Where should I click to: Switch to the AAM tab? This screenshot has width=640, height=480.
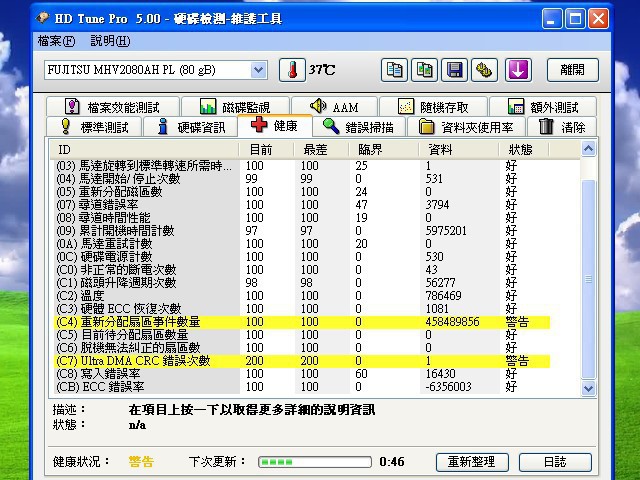(x=334, y=107)
